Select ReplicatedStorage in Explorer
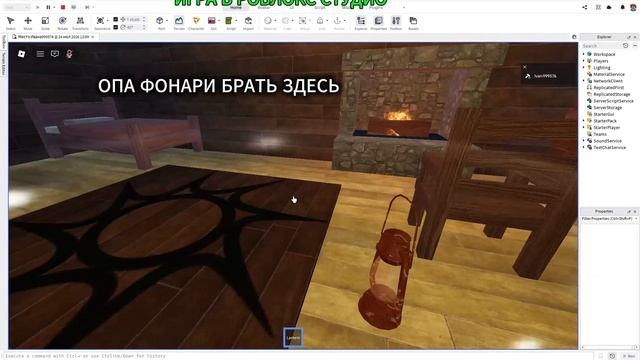Viewport: 640px width, 360px height. click(611, 94)
